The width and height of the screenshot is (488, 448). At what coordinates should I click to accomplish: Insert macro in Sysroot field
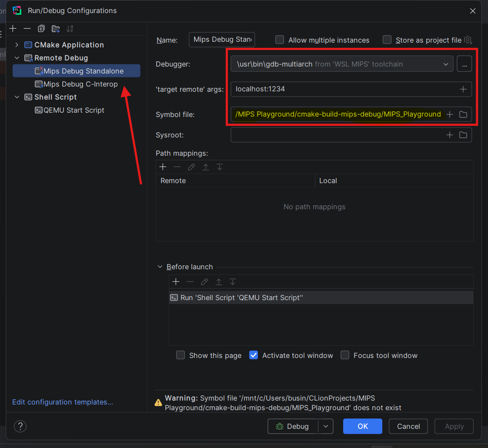point(449,135)
